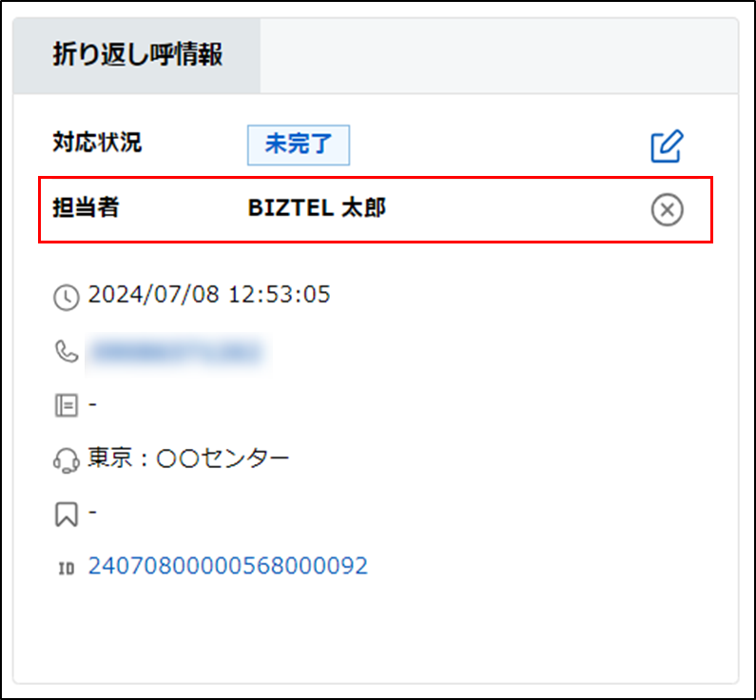Viewport: 756px width, 700px height.
Task: Click the clock icon beside the timestamp
Action: (66, 297)
